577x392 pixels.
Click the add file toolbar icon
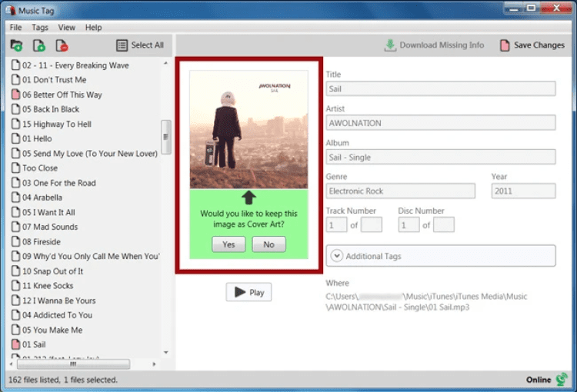point(39,45)
